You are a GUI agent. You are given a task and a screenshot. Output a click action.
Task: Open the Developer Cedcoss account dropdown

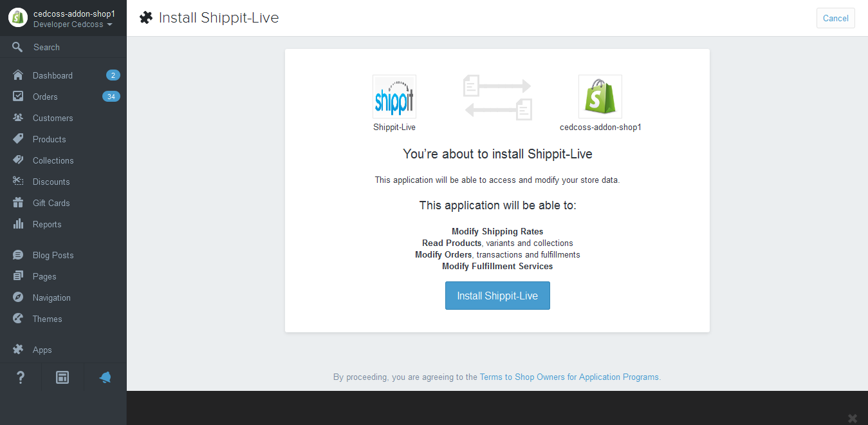click(73, 24)
